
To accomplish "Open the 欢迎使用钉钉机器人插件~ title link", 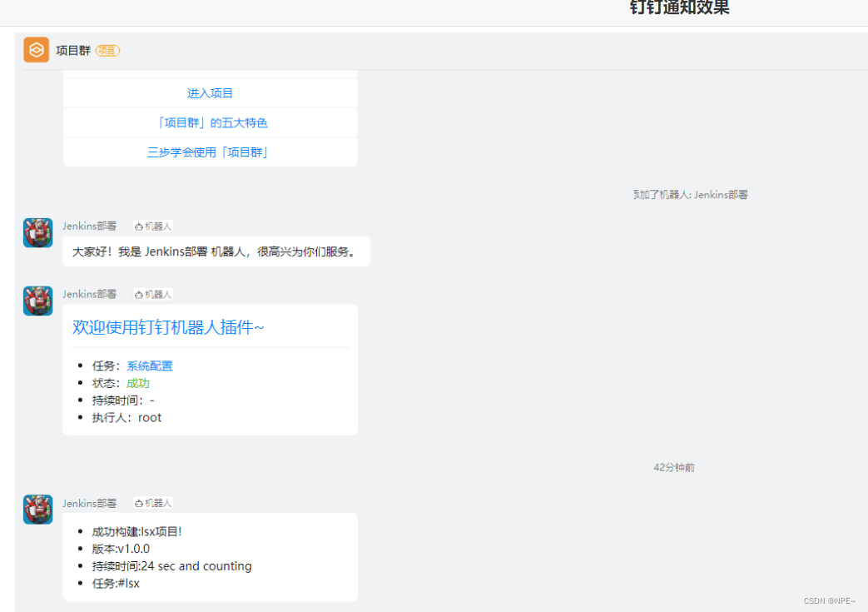I will 168,326.
